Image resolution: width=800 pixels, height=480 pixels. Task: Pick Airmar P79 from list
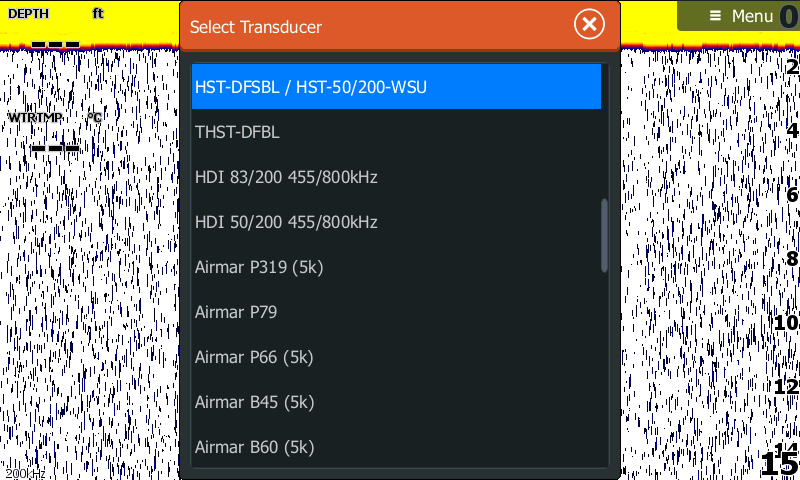(396, 312)
